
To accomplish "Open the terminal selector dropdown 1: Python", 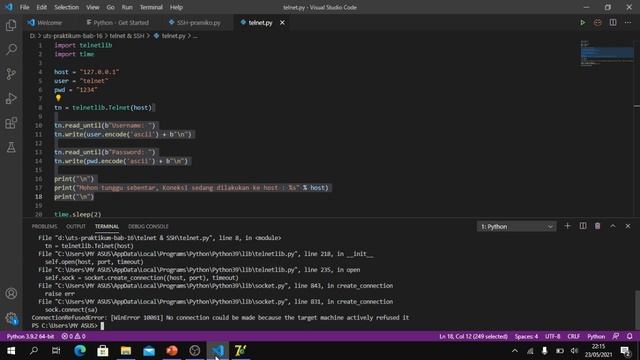I will [516, 227].
